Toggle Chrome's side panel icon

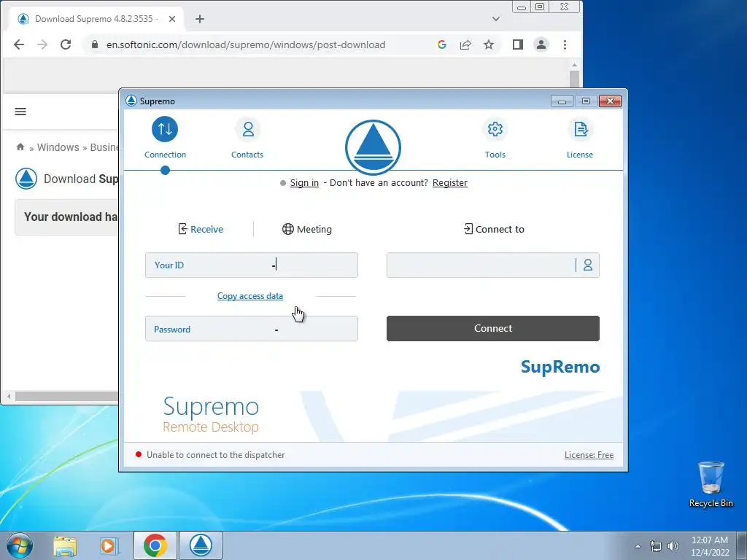518,44
